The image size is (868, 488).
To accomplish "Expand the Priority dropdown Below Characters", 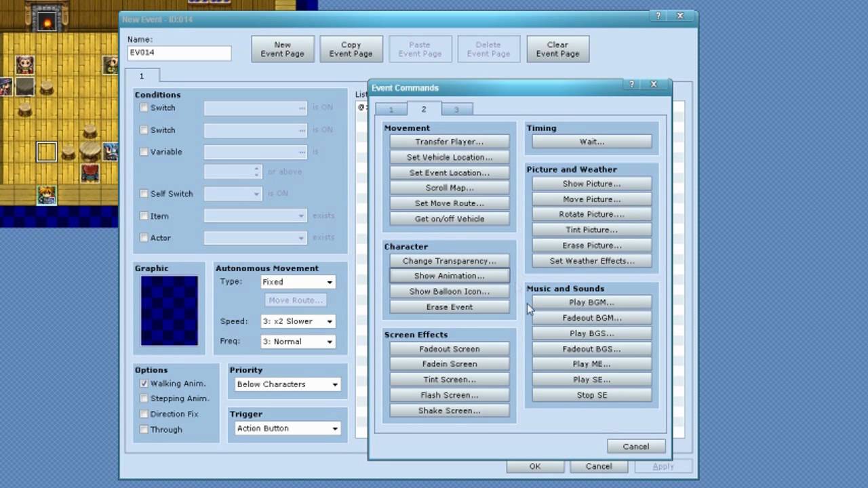I will coord(287,384).
